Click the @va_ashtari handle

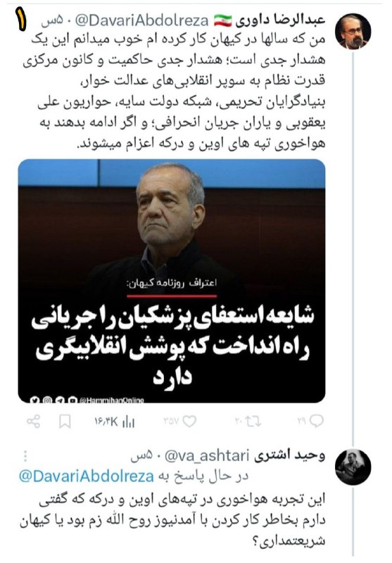207,456
